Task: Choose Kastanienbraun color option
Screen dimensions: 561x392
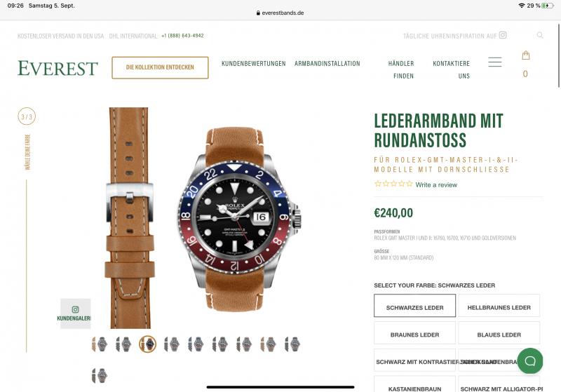Action: click(x=414, y=386)
